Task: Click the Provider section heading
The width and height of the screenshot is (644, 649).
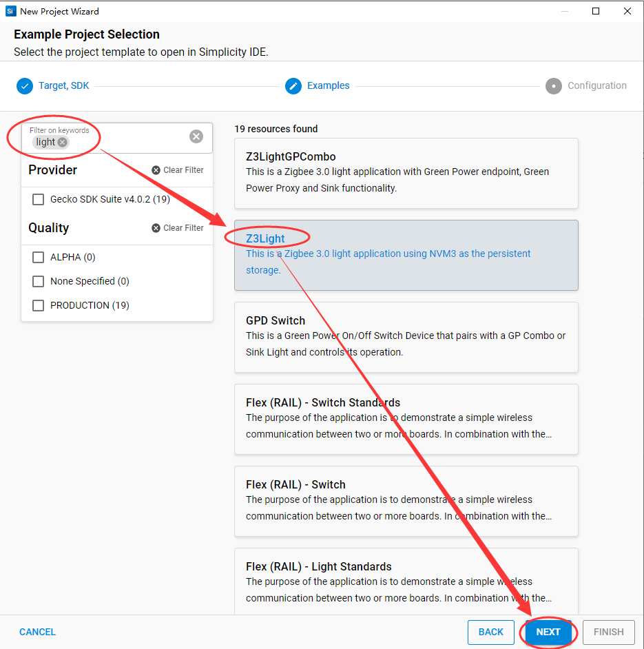Action: [52, 170]
